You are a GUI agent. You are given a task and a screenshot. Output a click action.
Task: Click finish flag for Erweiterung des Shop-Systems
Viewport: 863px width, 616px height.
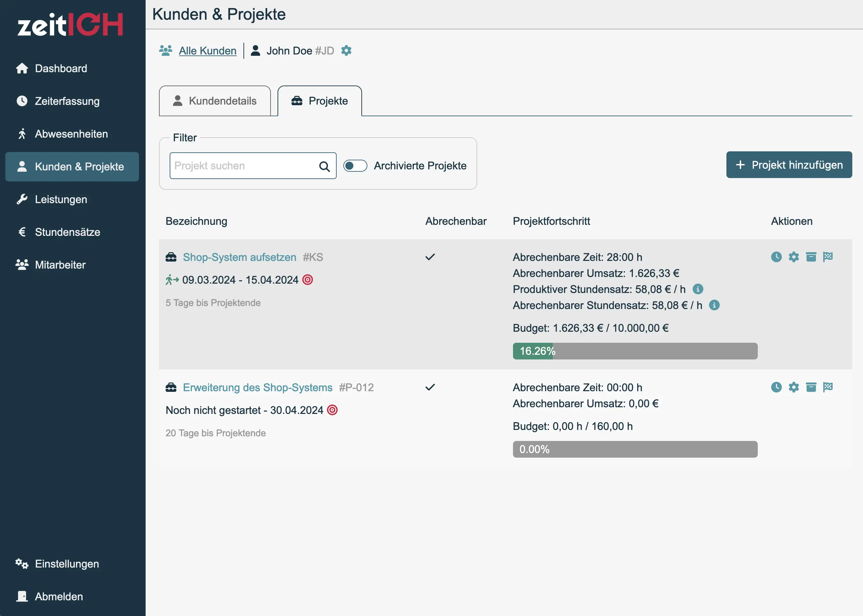click(x=828, y=387)
